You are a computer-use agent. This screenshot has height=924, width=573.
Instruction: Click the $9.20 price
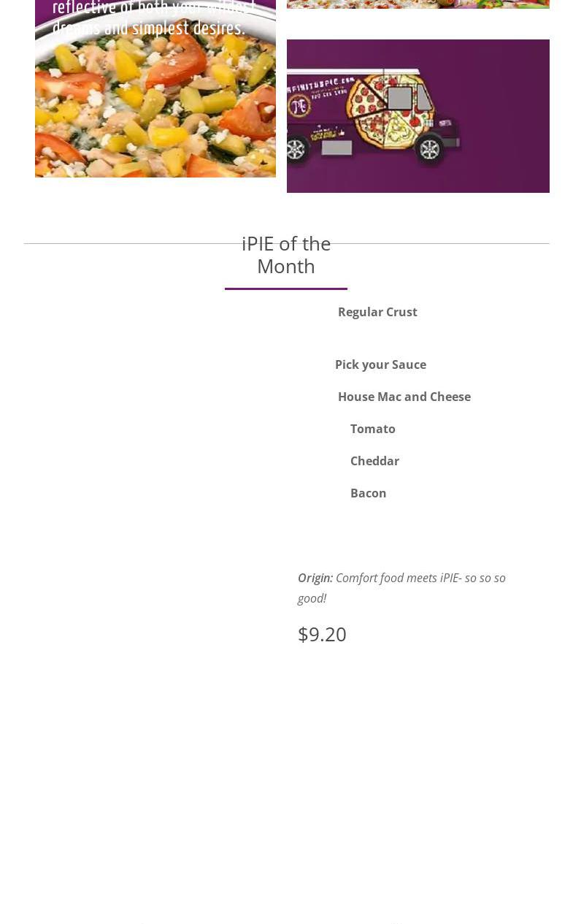[x=322, y=634]
